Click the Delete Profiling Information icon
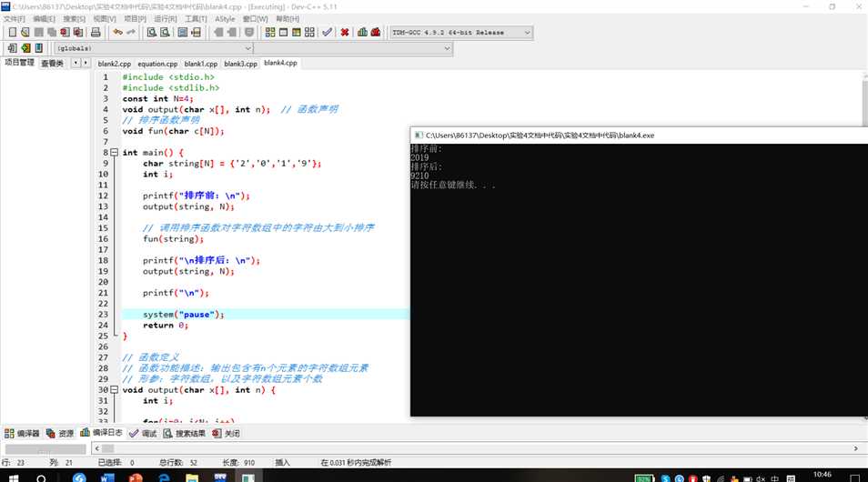The height and width of the screenshot is (482, 868). 376,33
